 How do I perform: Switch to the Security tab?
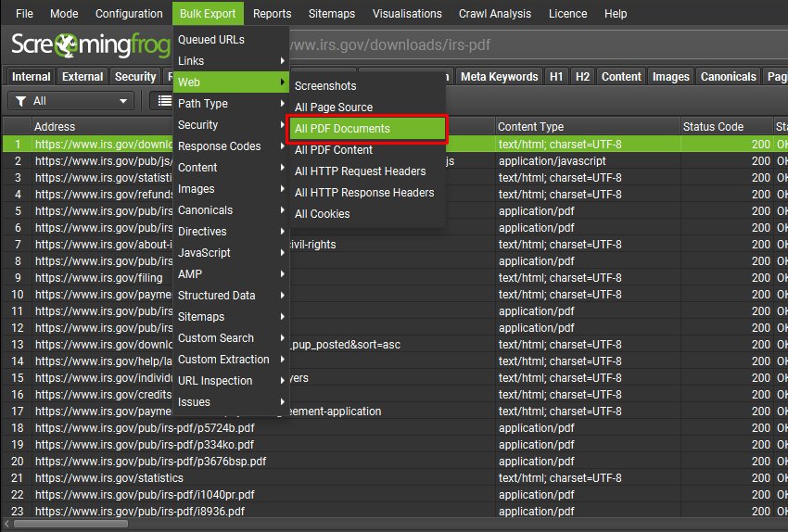pos(135,76)
